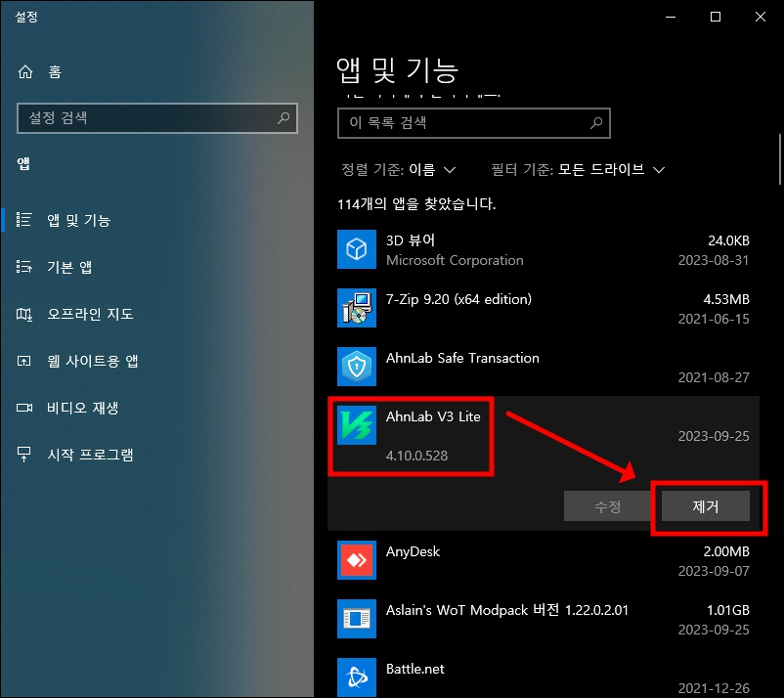784x698 pixels.
Task: Click the 1.01GB size value
Action: (727, 610)
